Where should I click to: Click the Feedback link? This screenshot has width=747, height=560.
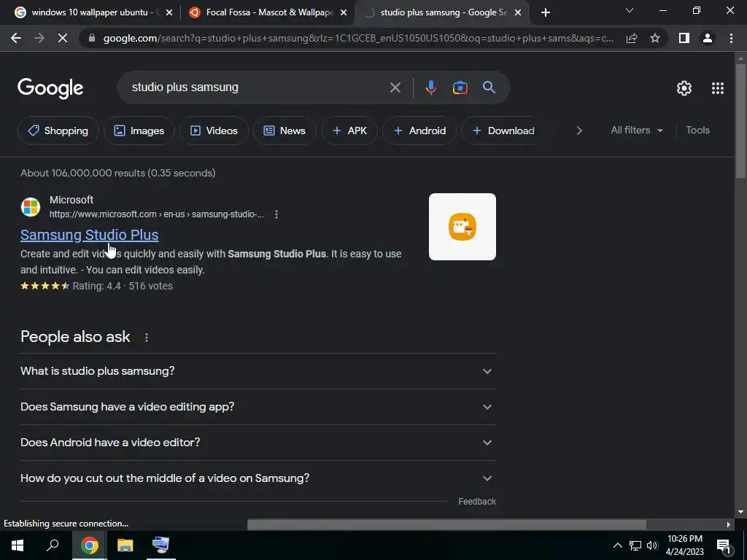coord(477,502)
